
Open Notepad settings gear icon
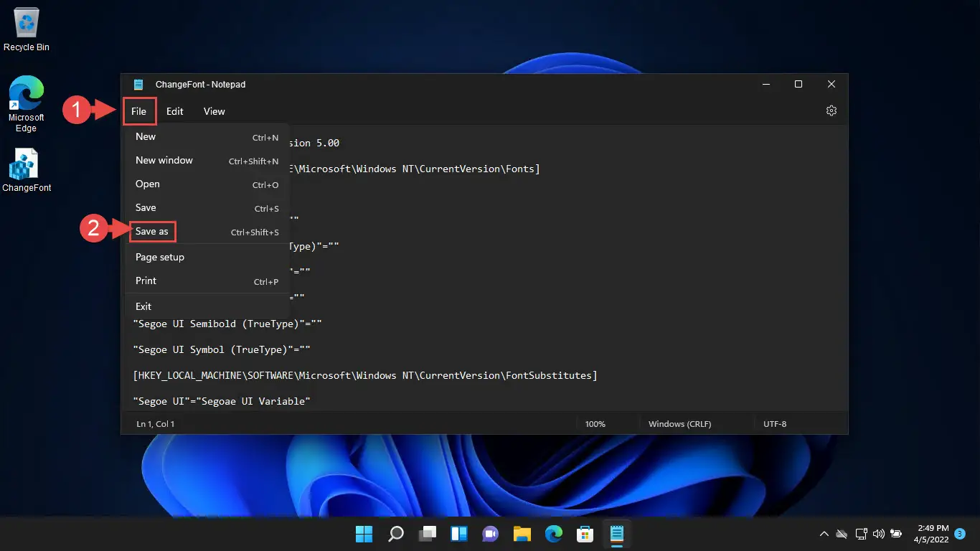click(x=831, y=111)
